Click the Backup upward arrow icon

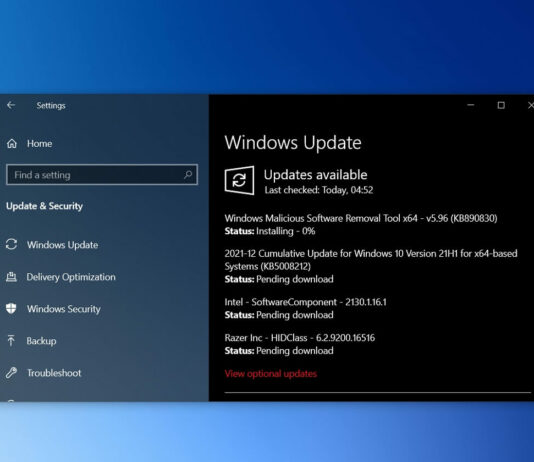[x=11, y=340]
